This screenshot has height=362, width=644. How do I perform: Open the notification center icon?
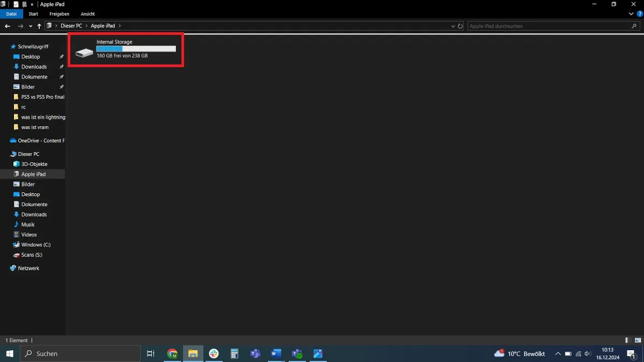tap(632, 353)
